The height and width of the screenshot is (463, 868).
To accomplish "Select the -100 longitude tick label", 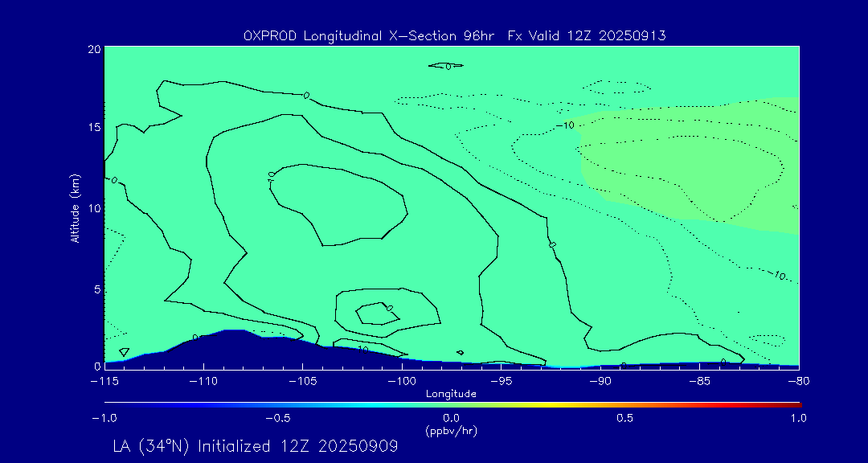I will point(401,380).
